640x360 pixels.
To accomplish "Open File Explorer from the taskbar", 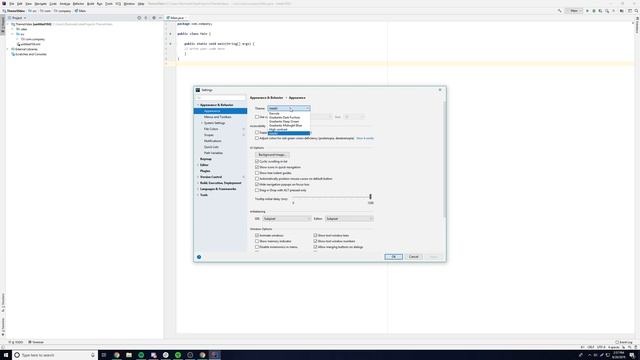I will [x=129, y=355].
